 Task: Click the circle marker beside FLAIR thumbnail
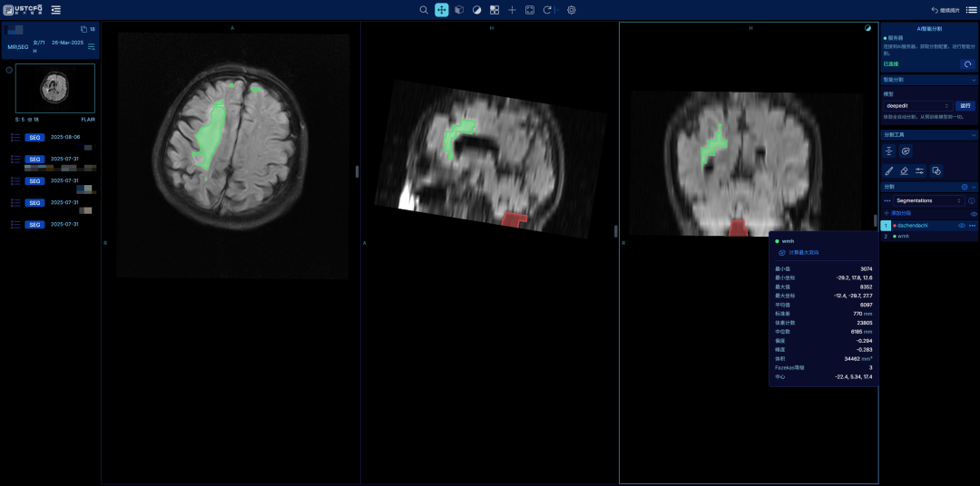click(x=9, y=70)
